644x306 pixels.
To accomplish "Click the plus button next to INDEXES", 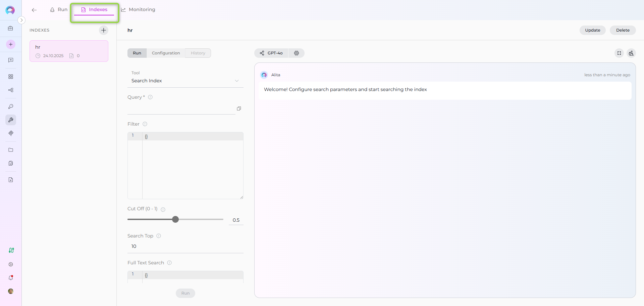I will point(104,30).
